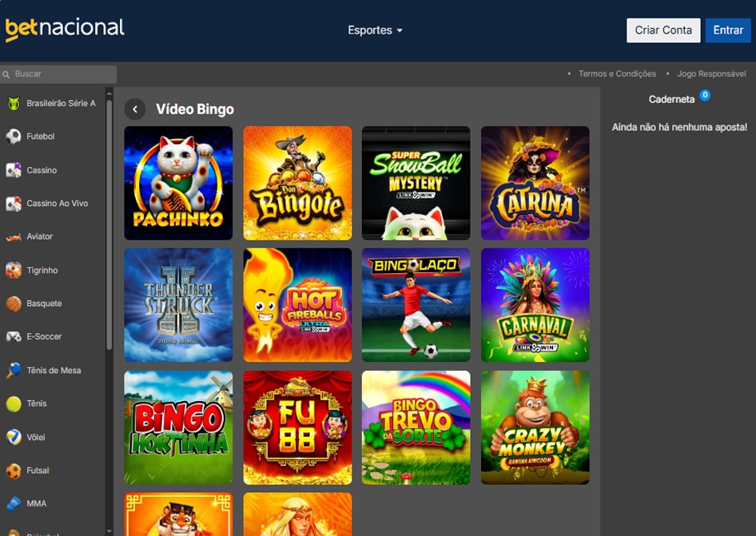
Task: Open Cassino Ao Vivo from sidebar
Action: [57, 204]
